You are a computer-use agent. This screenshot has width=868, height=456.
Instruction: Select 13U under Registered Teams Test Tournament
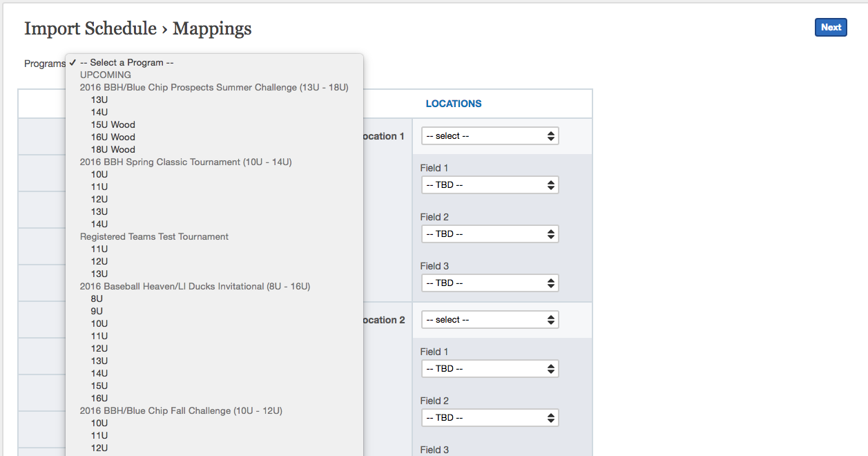pyautogui.click(x=214, y=274)
